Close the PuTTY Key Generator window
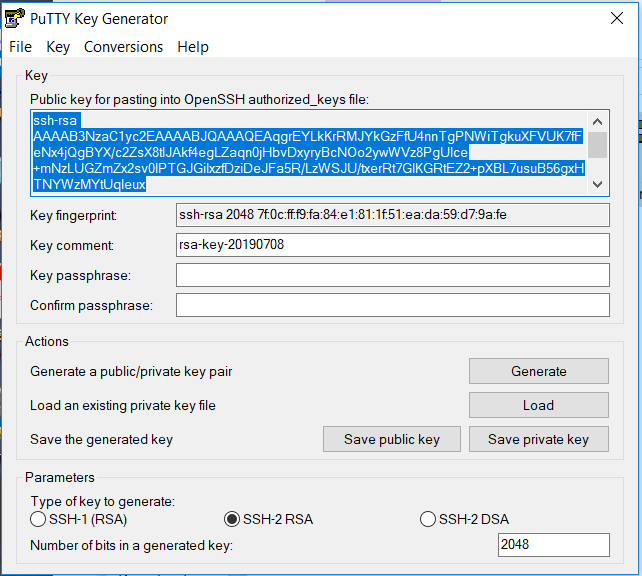 point(619,18)
